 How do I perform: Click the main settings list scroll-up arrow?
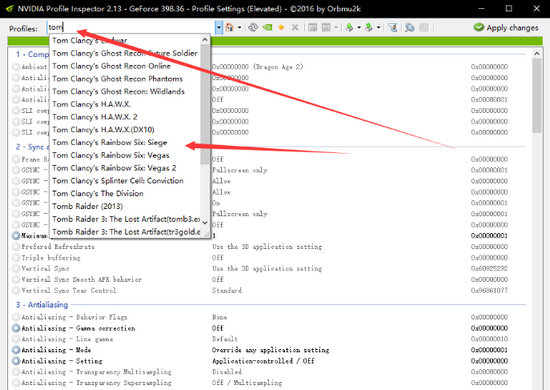536,54
